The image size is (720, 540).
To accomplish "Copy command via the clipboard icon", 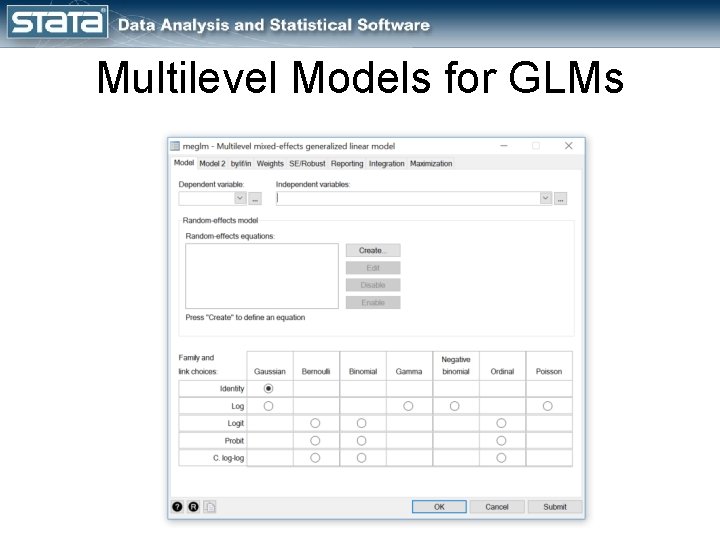I will (210, 506).
